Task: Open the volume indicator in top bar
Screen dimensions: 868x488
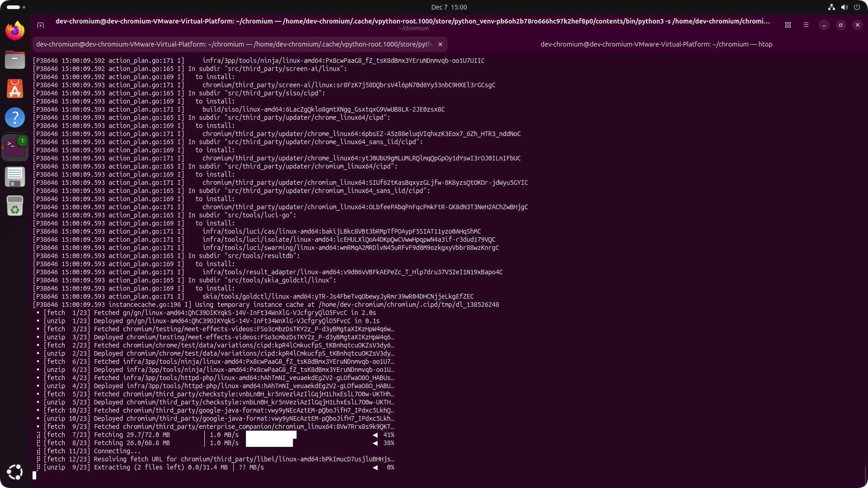Action: (844, 7)
